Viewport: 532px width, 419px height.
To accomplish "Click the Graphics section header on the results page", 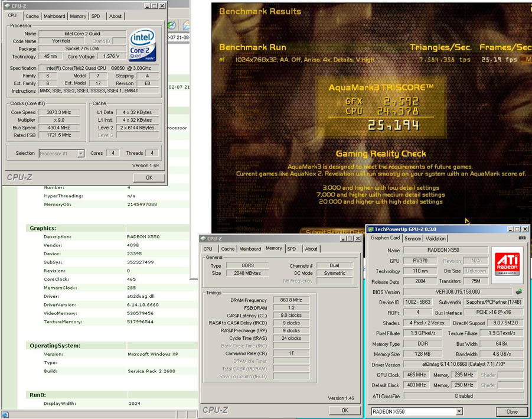I will click(43, 228).
